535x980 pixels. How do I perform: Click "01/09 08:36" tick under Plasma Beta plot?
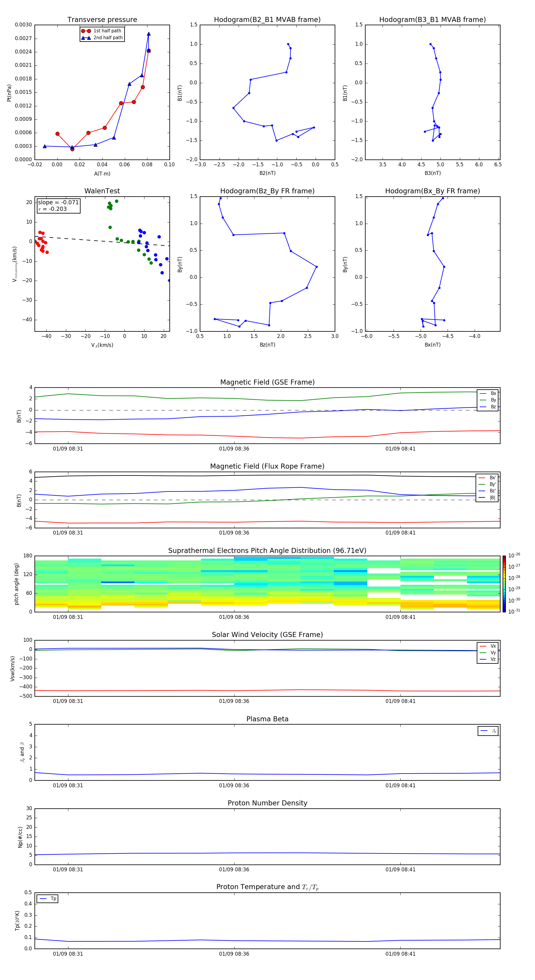[234, 785]
